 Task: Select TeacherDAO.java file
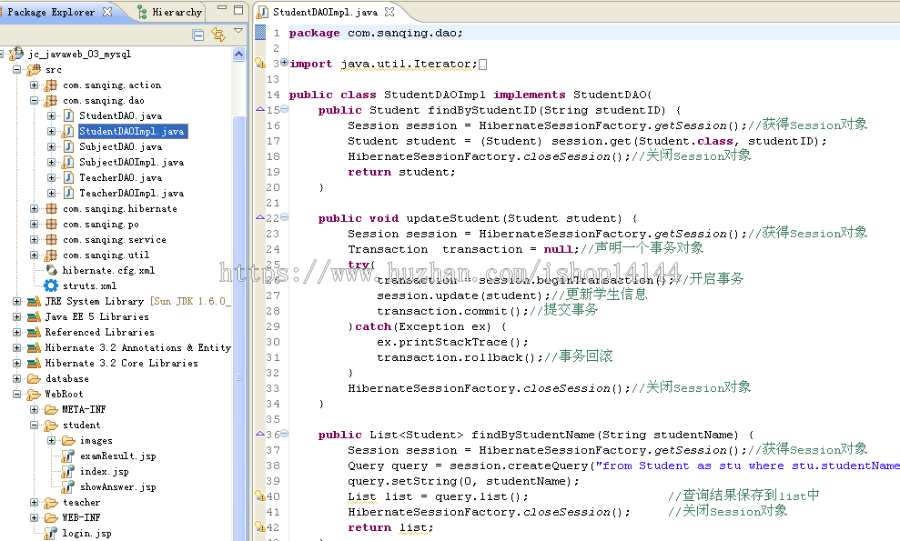click(x=121, y=178)
